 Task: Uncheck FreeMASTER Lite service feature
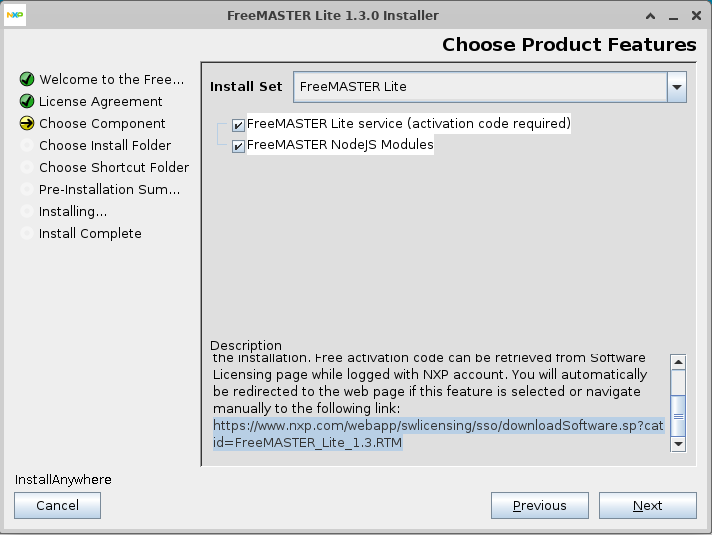238,125
